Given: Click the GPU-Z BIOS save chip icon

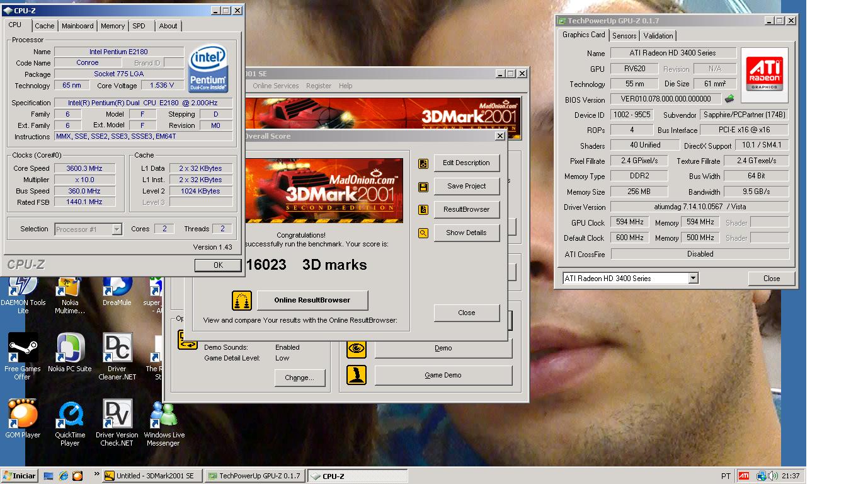Looking at the screenshot, I should click(x=729, y=99).
